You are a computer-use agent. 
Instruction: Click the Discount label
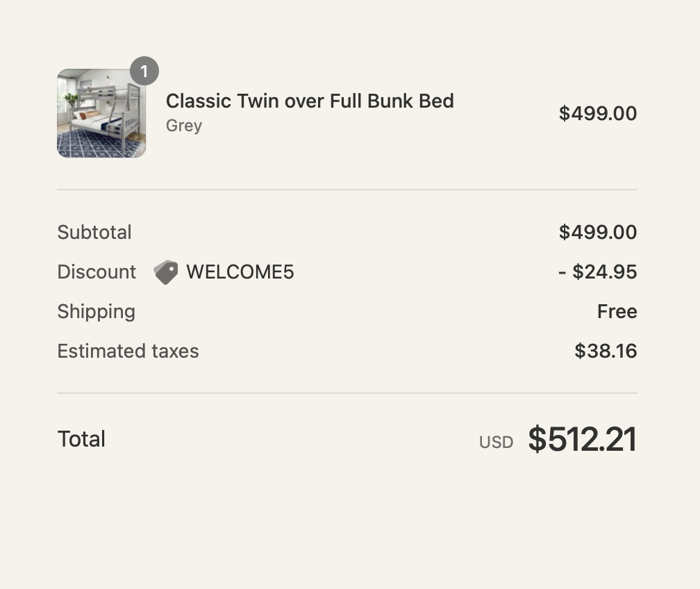(97, 272)
